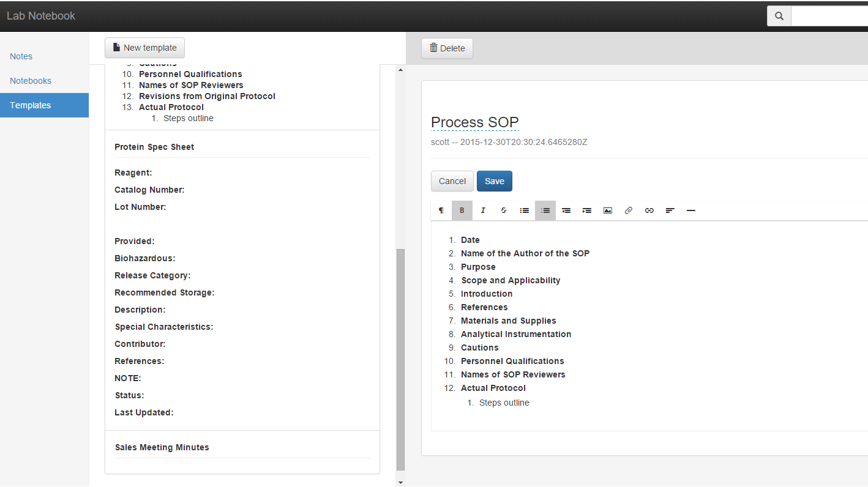868x487 pixels.
Task: Change text alignment in the editor
Action: tap(670, 210)
